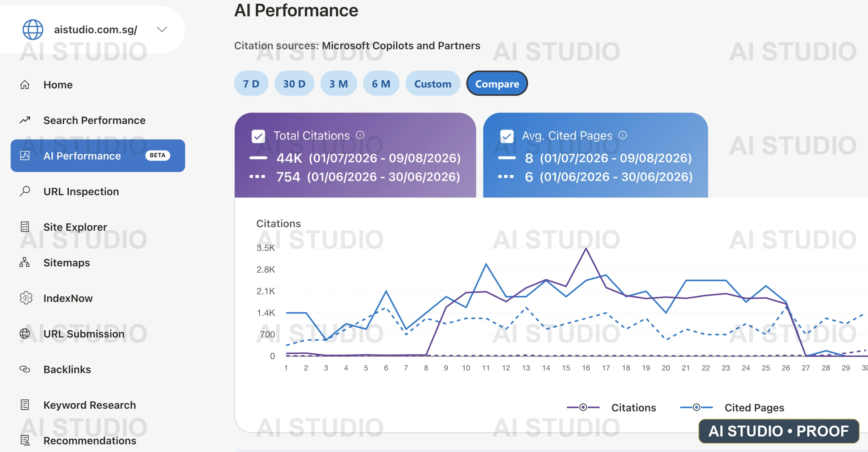This screenshot has width=868, height=452.
Task: Click the Home house icon
Action: pyautogui.click(x=25, y=85)
